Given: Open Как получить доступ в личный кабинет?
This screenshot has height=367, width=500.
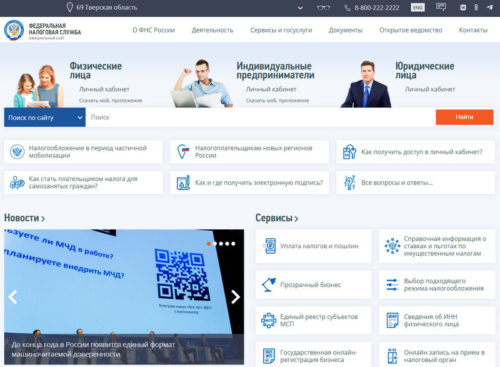Looking at the screenshot, I should [x=422, y=152].
